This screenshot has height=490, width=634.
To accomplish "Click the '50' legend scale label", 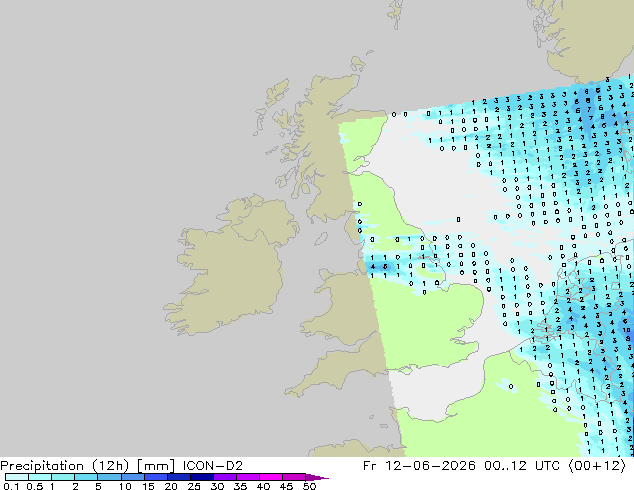I will point(309,486).
